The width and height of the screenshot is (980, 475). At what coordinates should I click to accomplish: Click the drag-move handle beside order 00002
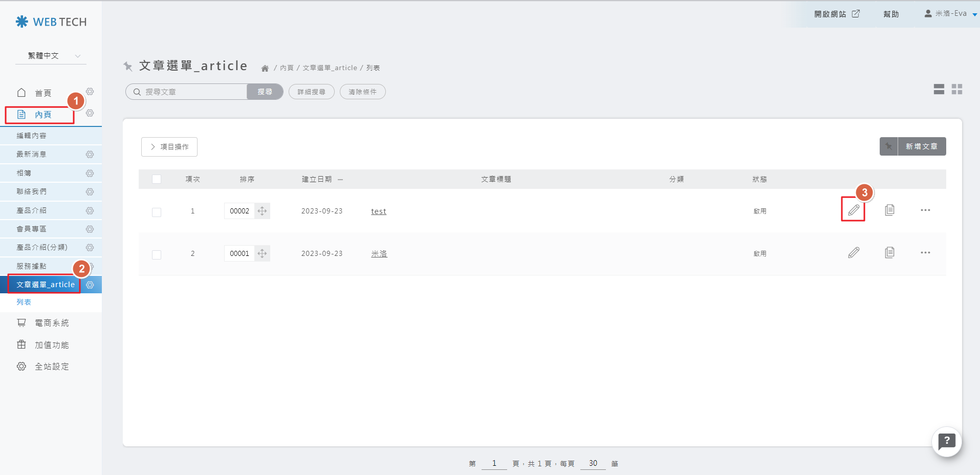point(262,211)
